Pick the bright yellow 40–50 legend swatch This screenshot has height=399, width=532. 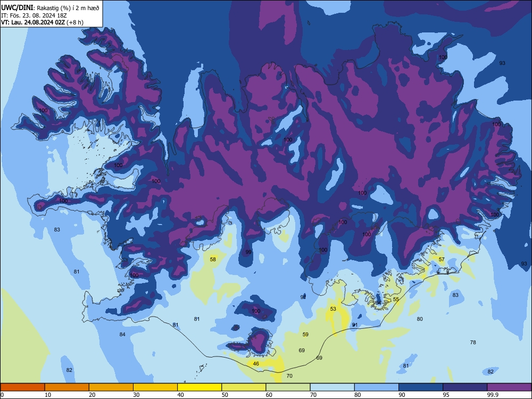[x=199, y=387]
